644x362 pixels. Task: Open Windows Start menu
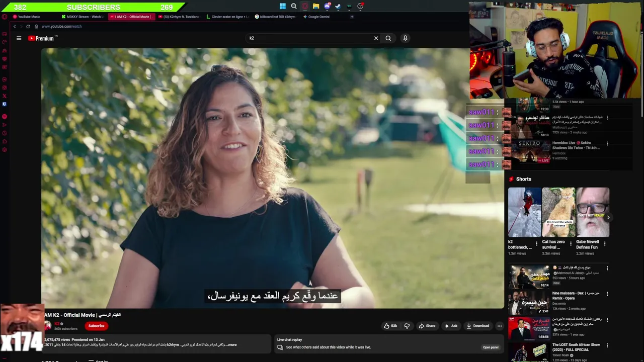coord(283,6)
